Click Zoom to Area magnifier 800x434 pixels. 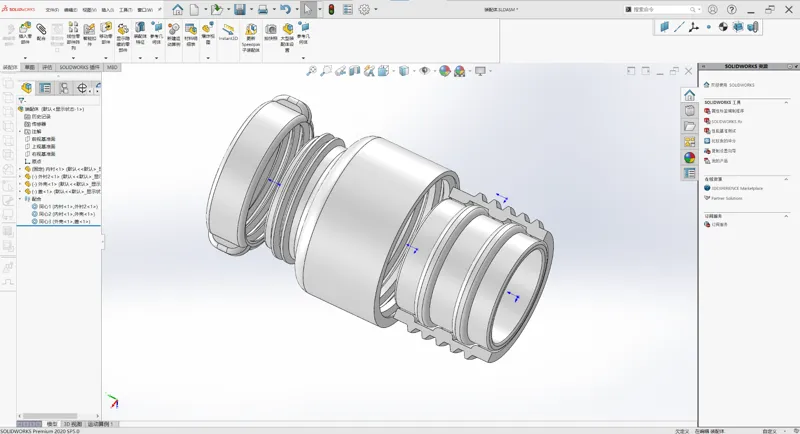pyautogui.click(x=326, y=71)
